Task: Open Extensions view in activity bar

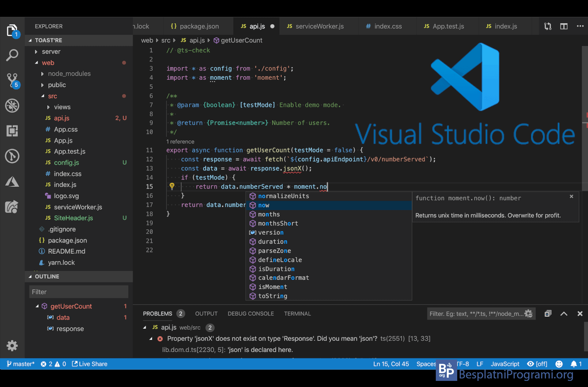Action: [12, 131]
